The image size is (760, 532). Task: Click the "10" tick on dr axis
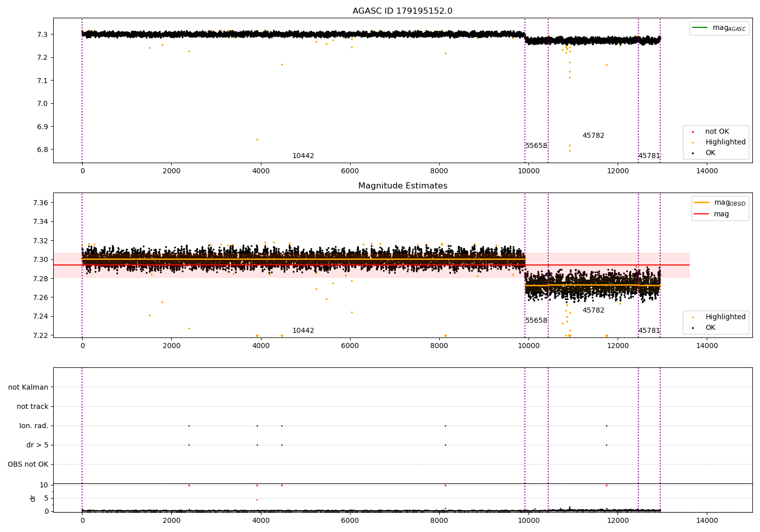44,485
